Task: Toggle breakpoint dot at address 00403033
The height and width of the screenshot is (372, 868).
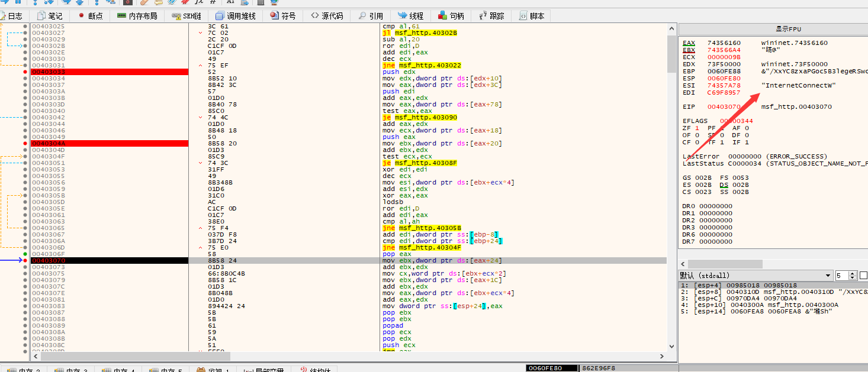Action: click(x=25, y=72)
